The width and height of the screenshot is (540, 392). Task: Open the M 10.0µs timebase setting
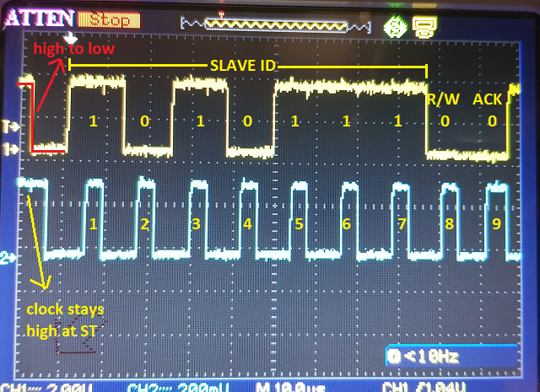point(278,386)
